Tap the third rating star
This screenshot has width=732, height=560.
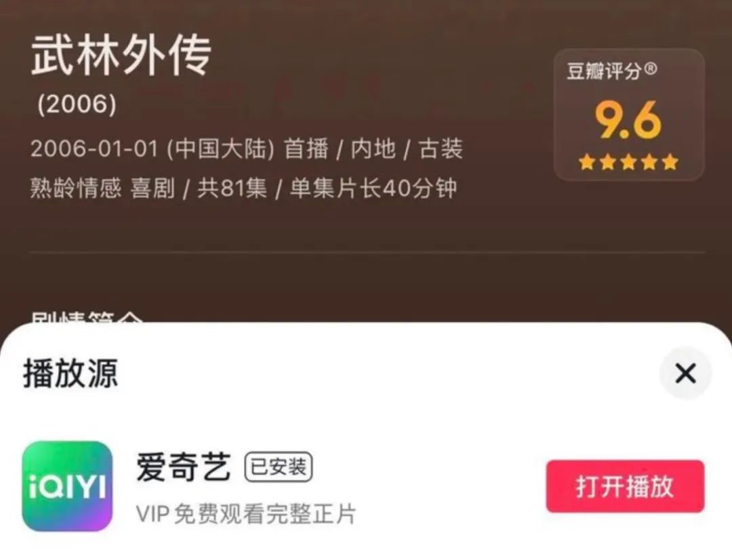tap(628, 162)
